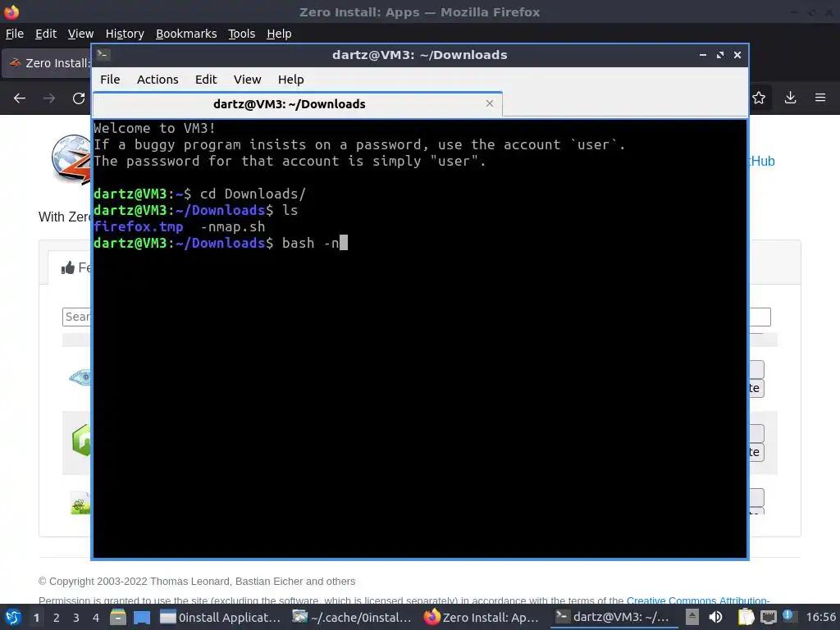840x630 pixels.
Task: Open the Firefox hamburger application menu
Action: [x=820, y=98]
